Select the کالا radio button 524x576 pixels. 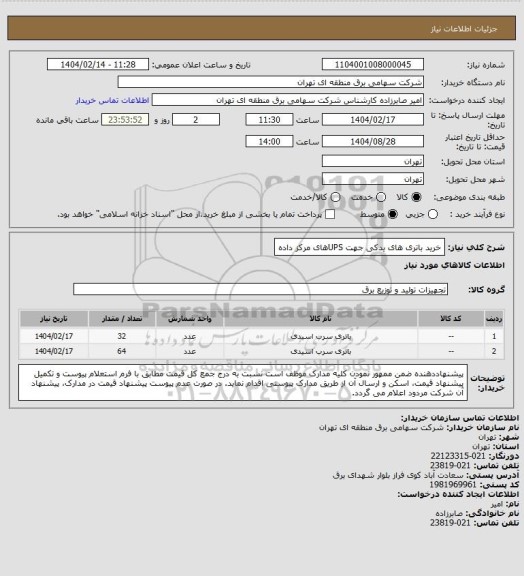(416, 197)
